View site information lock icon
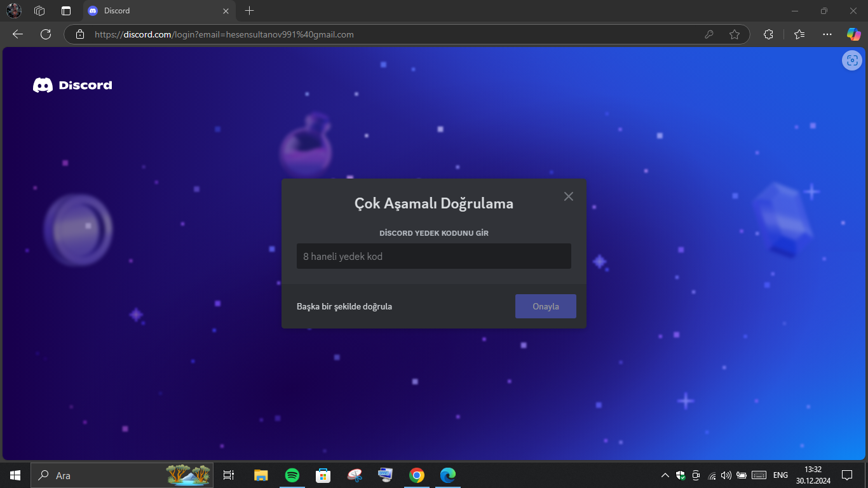Viewport: 868px width, 488px height. click(x=79, y=34)
